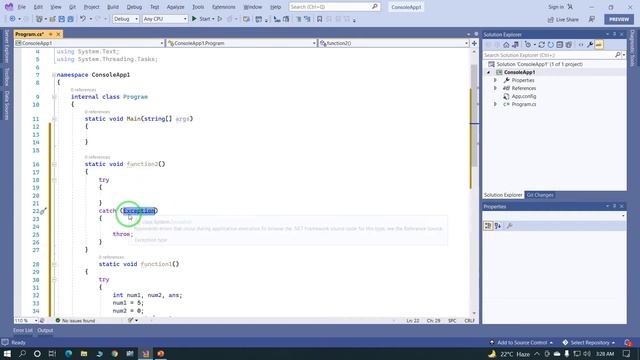640x360 pixels.
Task: Open the Error List tab
Action: [22, 331]
